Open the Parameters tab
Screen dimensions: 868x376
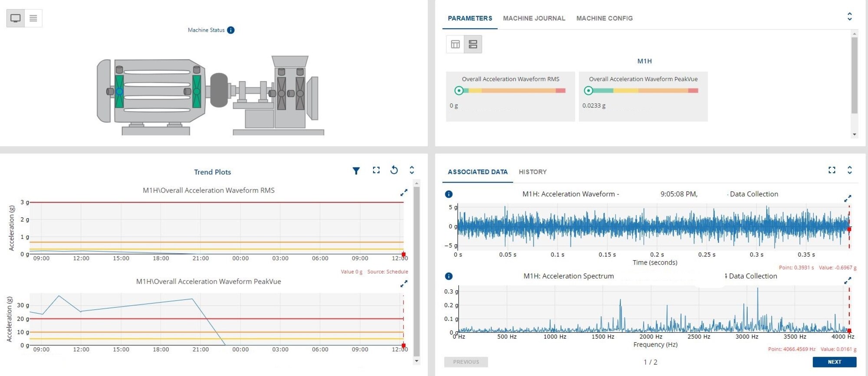pos(470,18)
